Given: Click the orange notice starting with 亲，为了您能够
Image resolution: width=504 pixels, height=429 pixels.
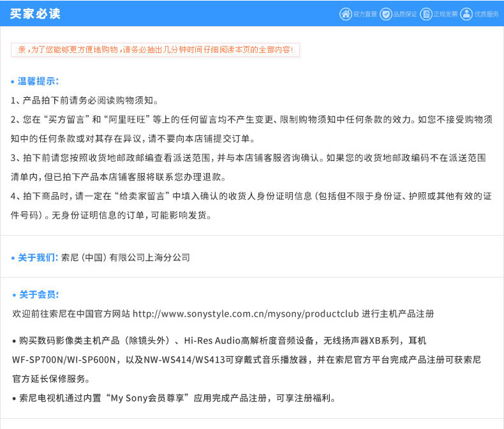Looking at the screenshot, I should click(155, 50).
